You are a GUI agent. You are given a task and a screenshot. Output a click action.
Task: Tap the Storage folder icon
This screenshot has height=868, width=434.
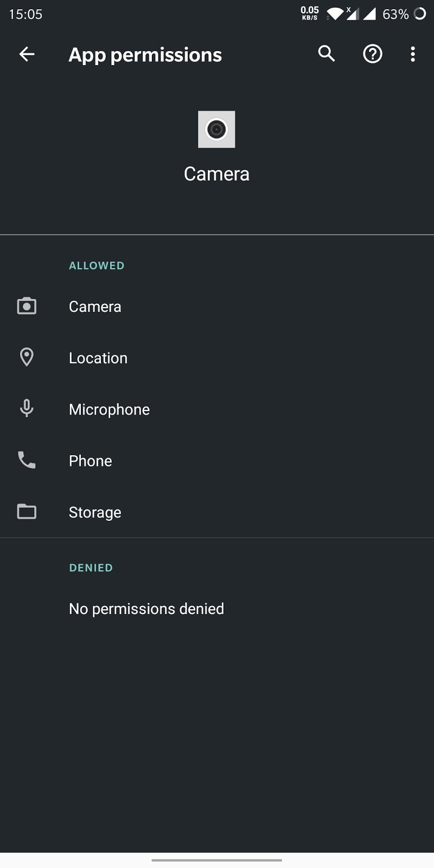click(27, 512)
